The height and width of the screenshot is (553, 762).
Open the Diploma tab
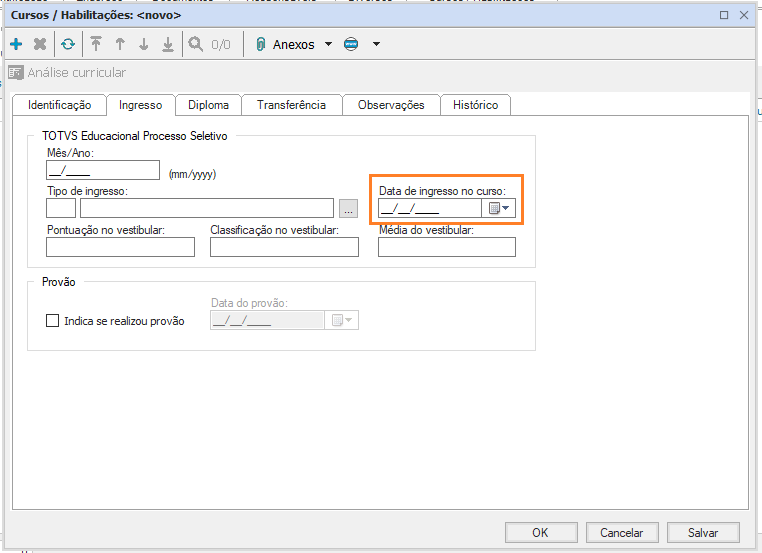click(x=208, y=105)
